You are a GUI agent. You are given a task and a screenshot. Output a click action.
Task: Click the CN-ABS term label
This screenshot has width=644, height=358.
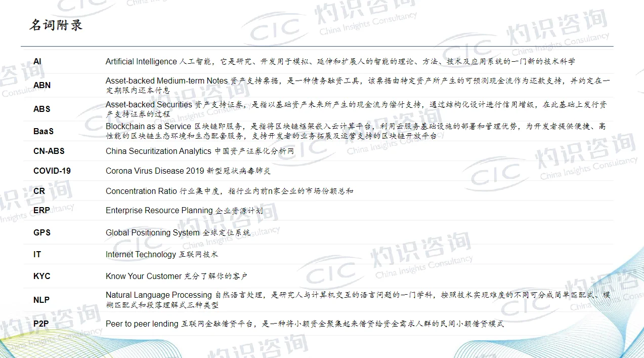(x=49, y=151)
